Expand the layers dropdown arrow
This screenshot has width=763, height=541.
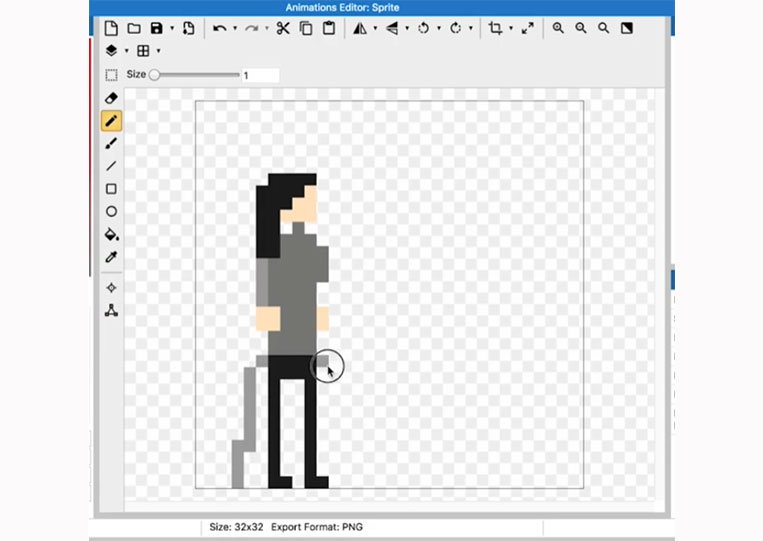point(127,51)
